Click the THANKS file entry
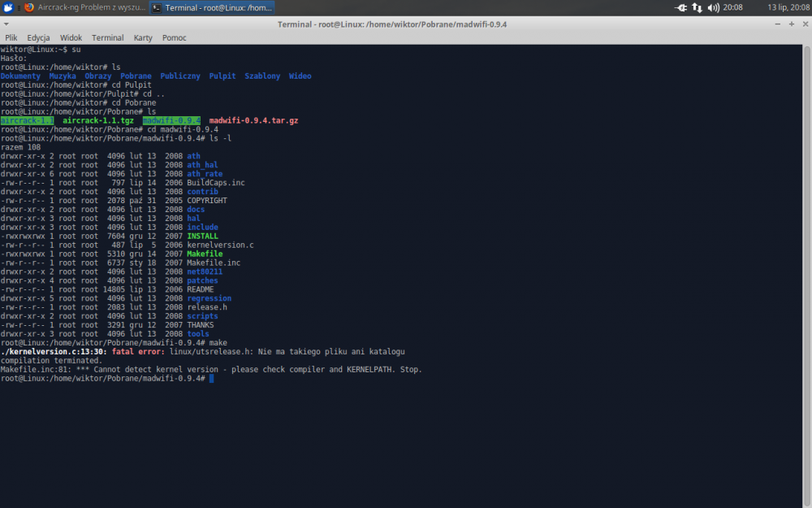The width and height of the screenshot is (812, 508). (x=201, y=325)
